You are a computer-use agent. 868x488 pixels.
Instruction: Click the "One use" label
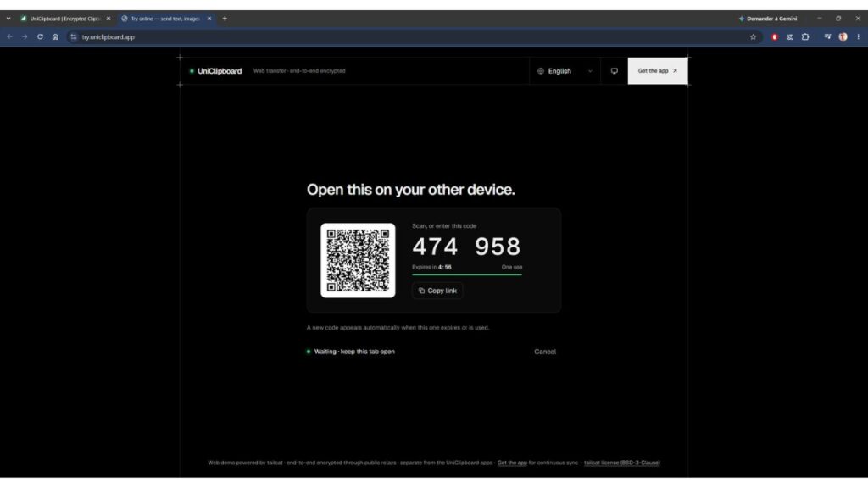[x=511, y=267]
